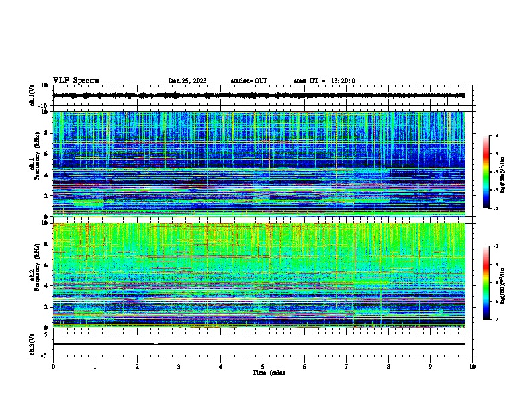Click time axis tick label "1"

pyautogui.click(x=95, y=367)
